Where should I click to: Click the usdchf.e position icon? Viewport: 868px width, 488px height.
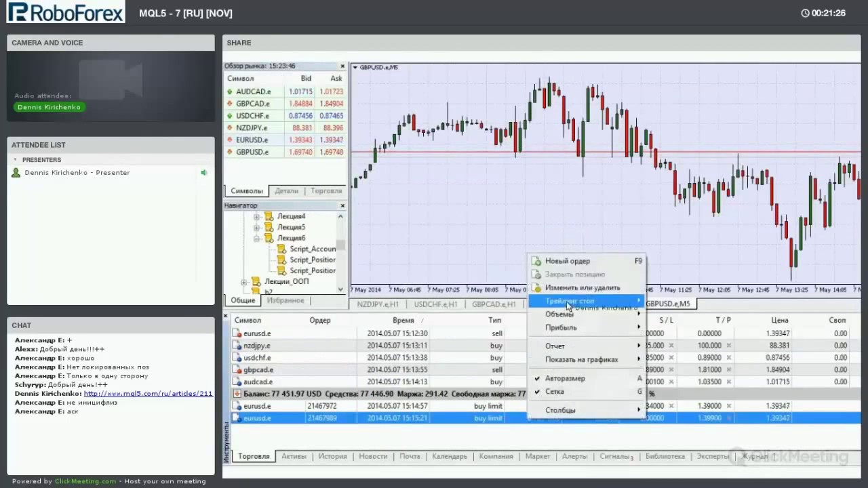pos(237,358)
